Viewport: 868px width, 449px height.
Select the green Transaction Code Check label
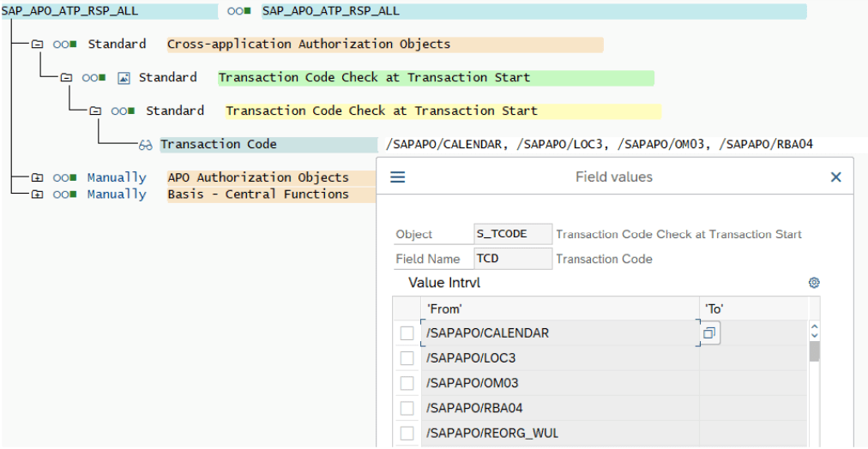pos(437,77)
